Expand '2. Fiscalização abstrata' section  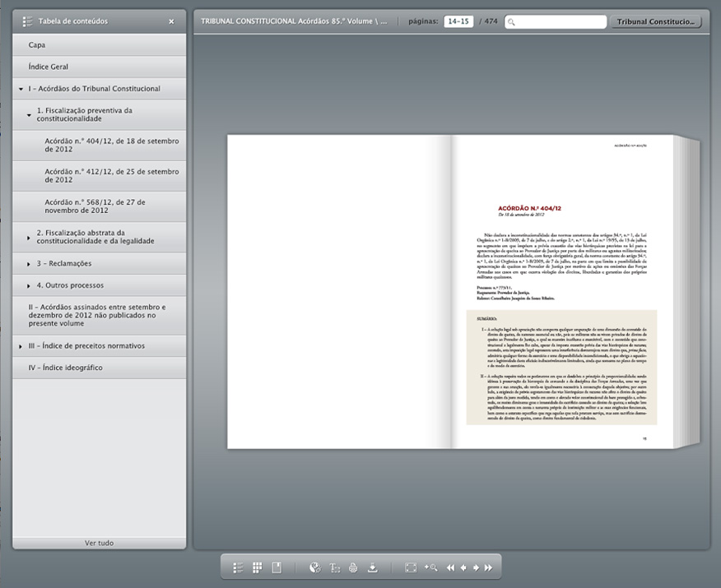tap(29, 238)
